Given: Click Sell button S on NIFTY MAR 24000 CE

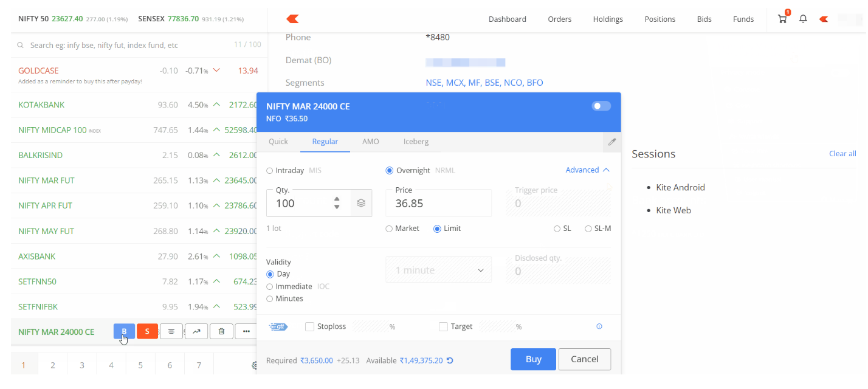Looking at the screenshot, I should pos(147,331).
